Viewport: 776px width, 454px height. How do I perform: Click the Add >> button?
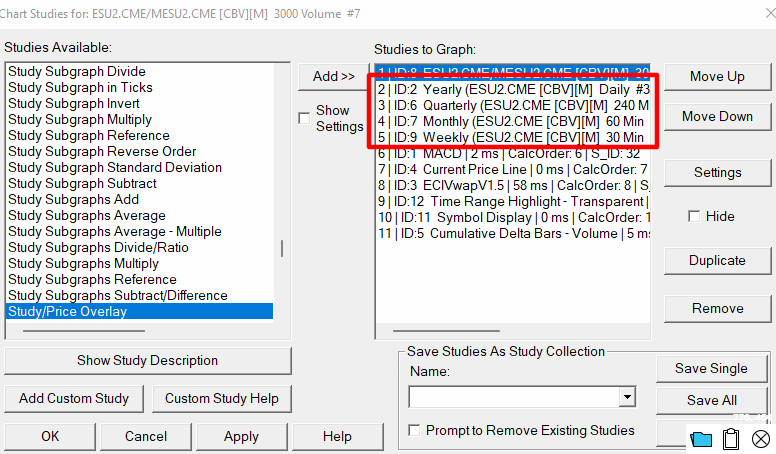[x=333, y=76]
